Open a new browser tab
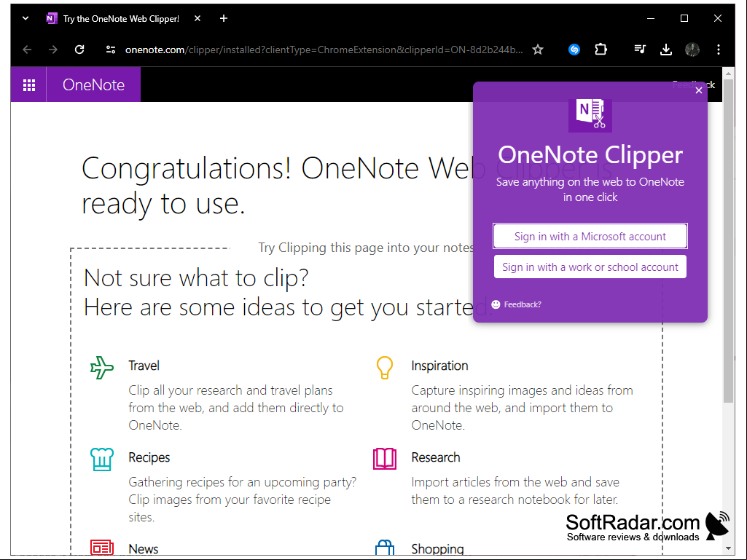 (224, 19)
